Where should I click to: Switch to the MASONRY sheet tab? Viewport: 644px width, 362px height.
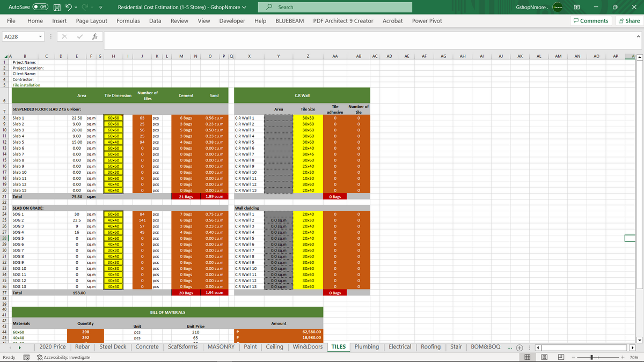(221, 347)
